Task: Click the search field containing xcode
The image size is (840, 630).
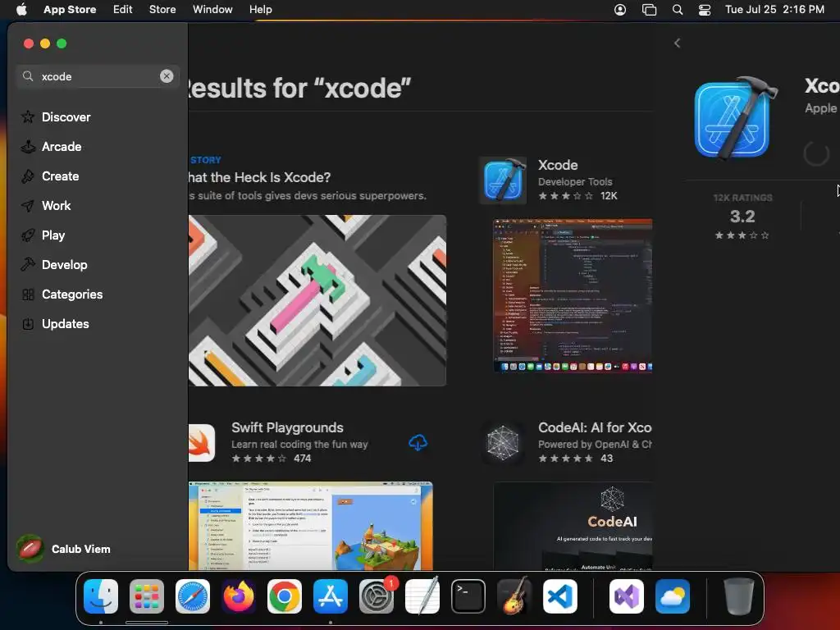Action: (x=98, y=76)
